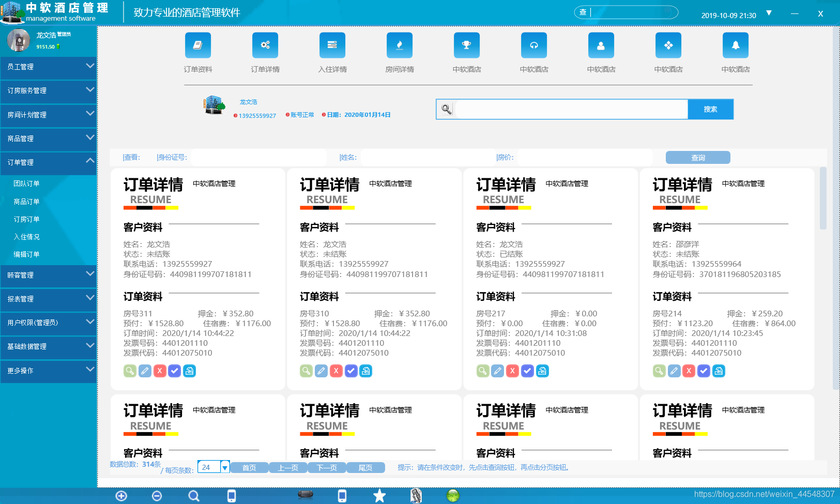Click the title bar 查 search field

coord(626,12)
